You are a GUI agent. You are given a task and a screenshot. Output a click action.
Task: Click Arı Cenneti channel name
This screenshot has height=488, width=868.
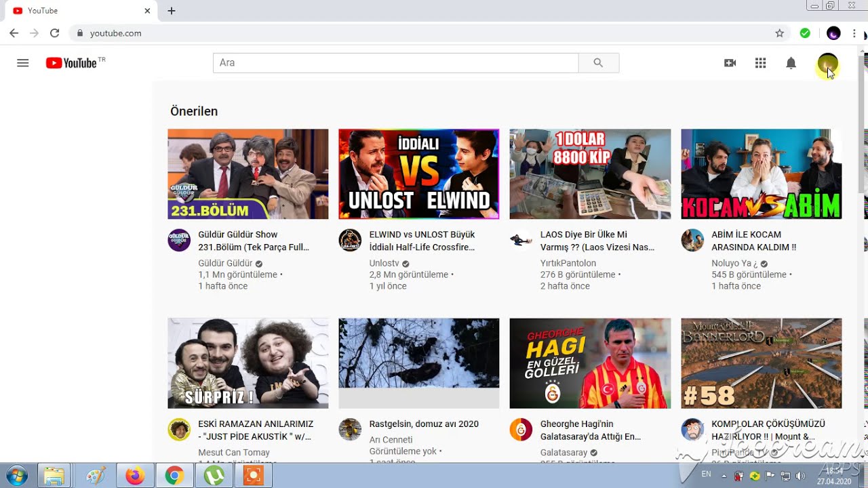[391, 440]
